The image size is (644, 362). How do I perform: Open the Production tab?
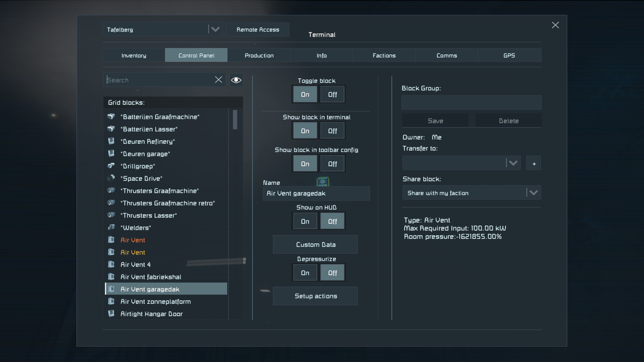pos(259,55)
